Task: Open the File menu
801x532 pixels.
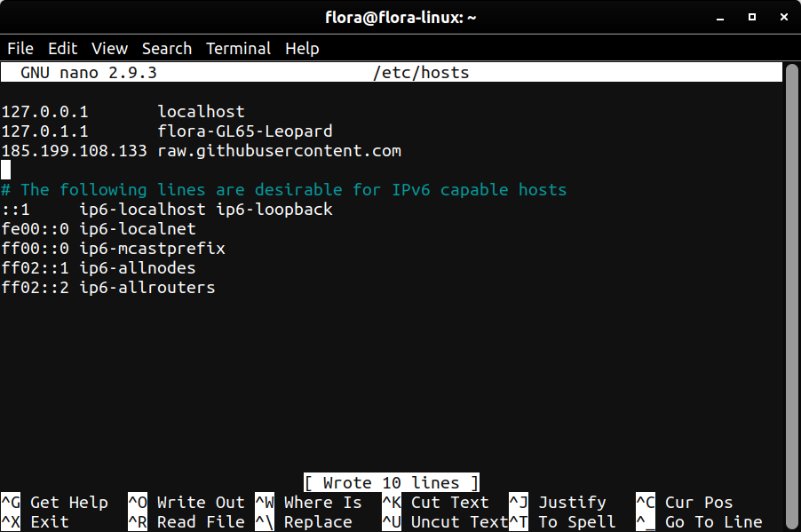Action: tap(20, 48)
